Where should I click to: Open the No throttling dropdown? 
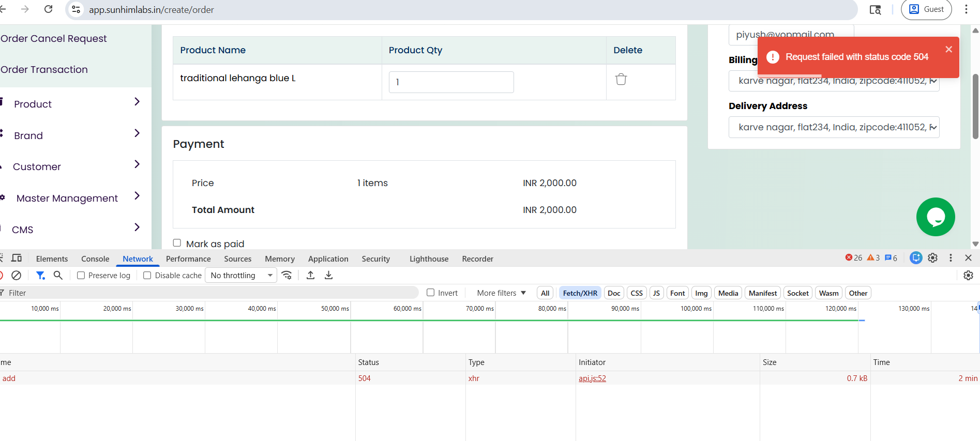pos(241,276)
